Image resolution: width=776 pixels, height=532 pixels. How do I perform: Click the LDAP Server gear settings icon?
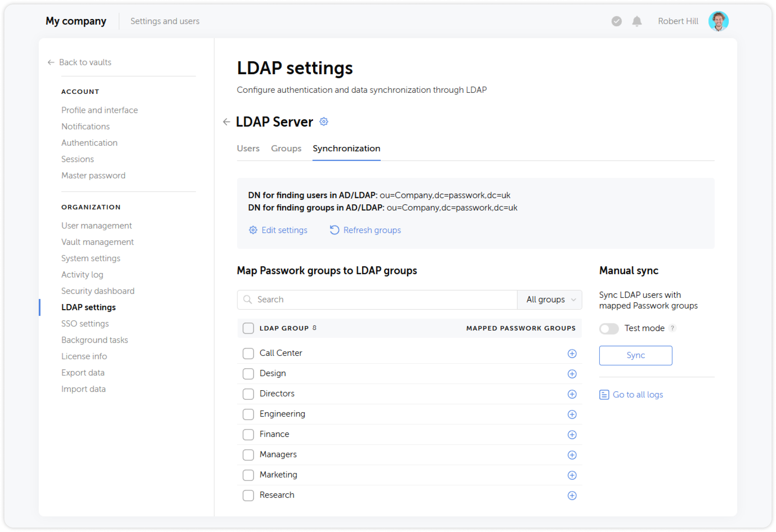click(324, 122)
